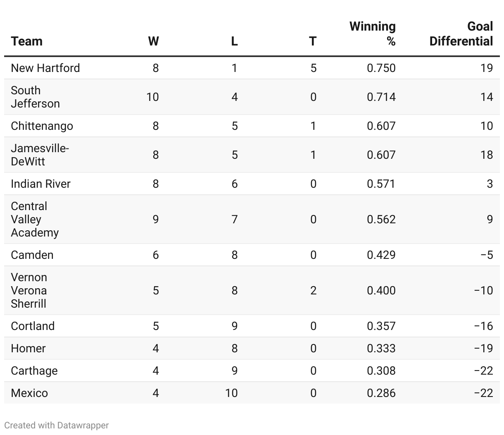Click the L column header
The height and width of the screenshot is (435, 504).
coord(234,41)
